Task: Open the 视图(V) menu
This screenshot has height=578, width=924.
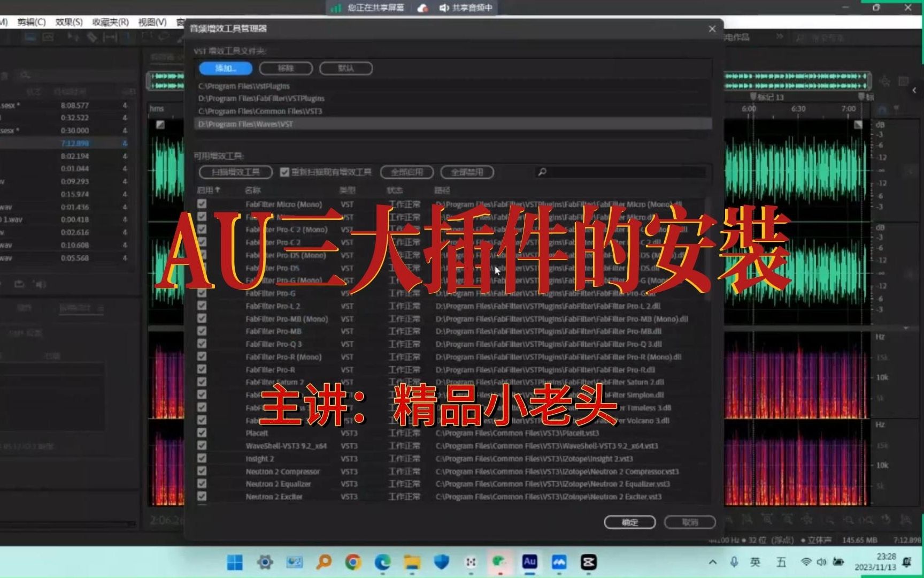Action: tap(152, 22)
